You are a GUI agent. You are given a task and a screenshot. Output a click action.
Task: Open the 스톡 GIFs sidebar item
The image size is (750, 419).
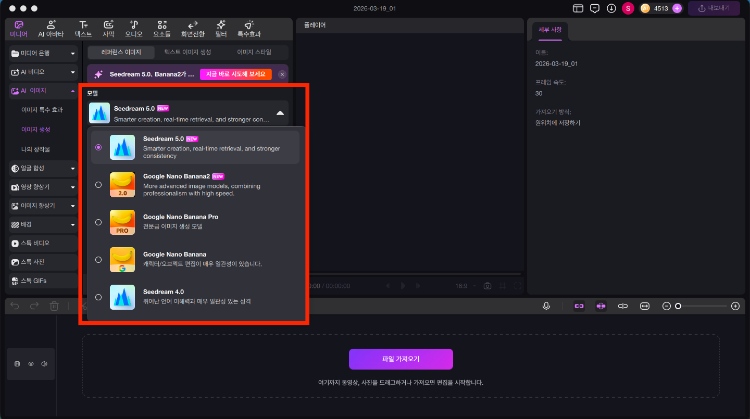tap(43, 281)
